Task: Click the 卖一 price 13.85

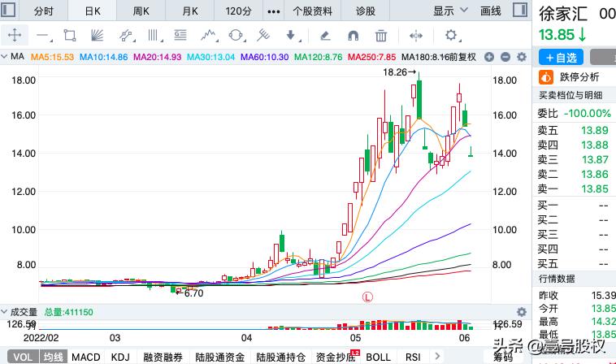Action: pyautogui.click(x=595, y=188)
